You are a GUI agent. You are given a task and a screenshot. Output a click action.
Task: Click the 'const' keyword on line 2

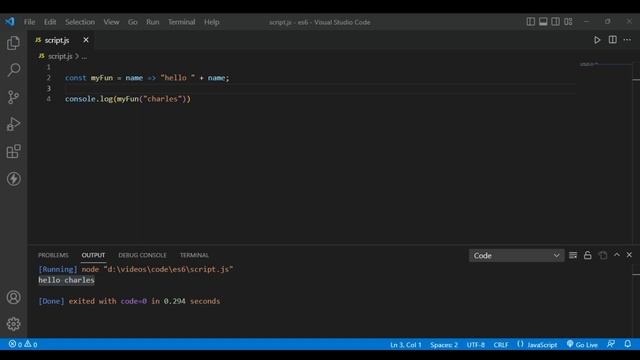coord(76,78)
